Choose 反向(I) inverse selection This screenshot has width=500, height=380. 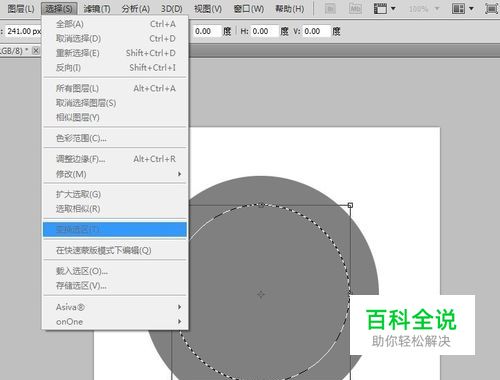115,68
